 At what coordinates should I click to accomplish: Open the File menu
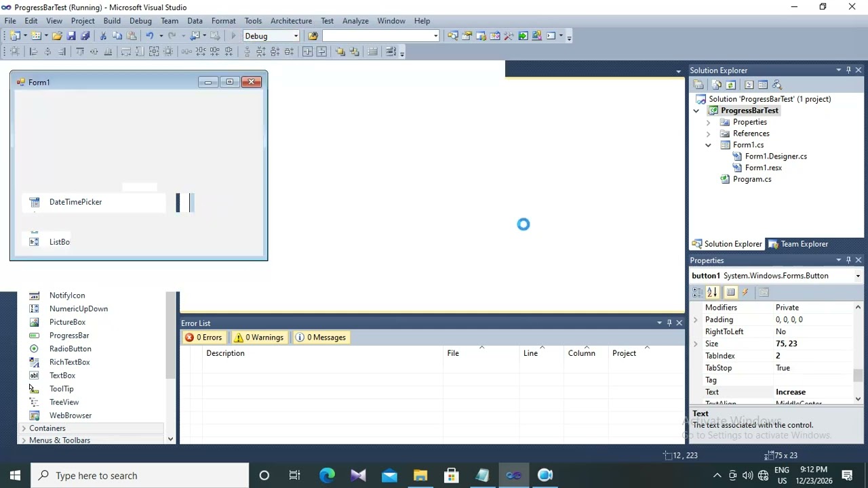coord(10,21)
